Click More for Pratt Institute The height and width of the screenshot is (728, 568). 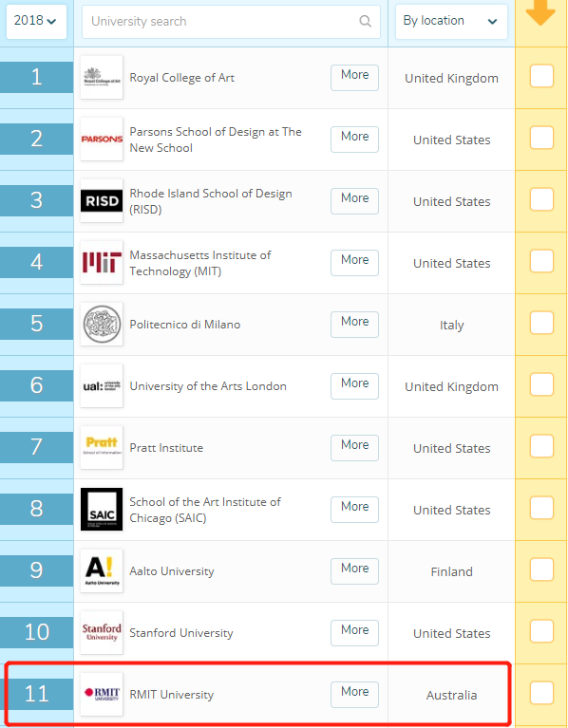[x=355, y=448]
